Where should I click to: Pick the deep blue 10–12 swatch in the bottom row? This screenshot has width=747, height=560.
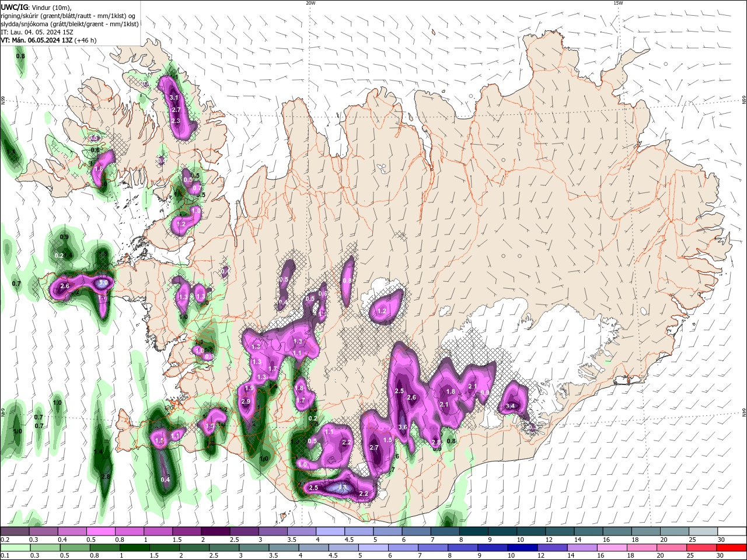523,548
